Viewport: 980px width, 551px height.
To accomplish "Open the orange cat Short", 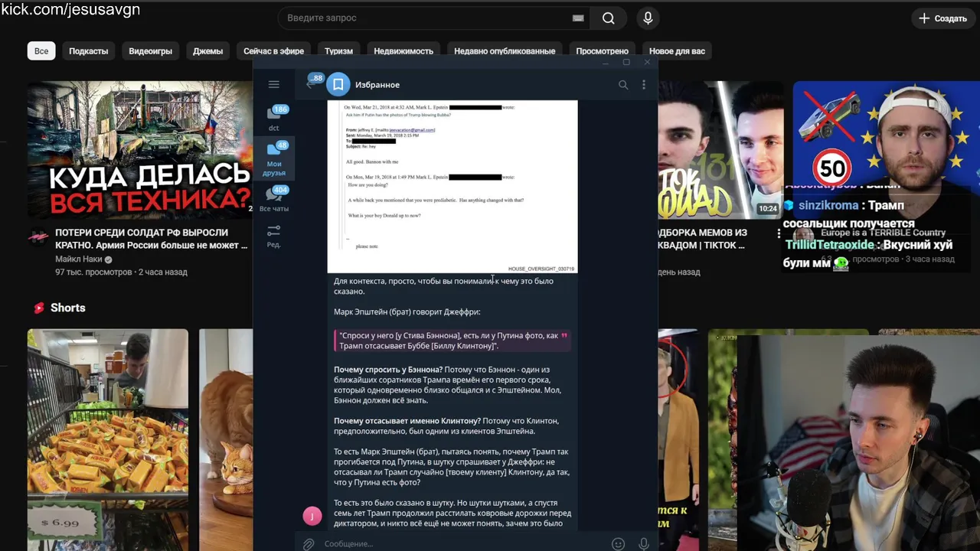I will point(226,440).
